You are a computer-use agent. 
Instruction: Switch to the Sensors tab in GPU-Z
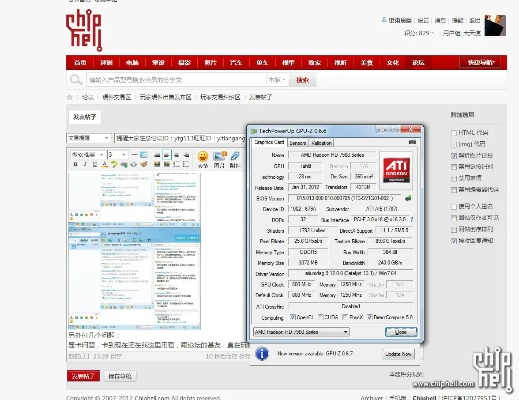(x=298, y=143)
